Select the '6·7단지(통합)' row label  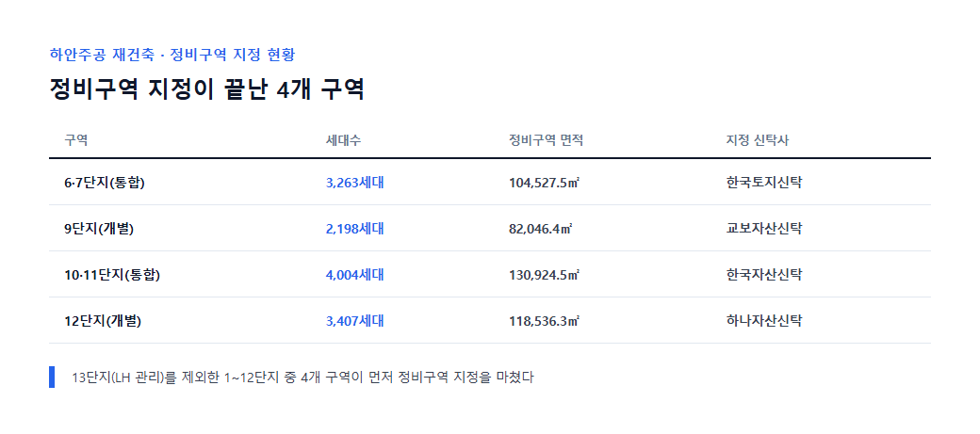coord(105,183)
